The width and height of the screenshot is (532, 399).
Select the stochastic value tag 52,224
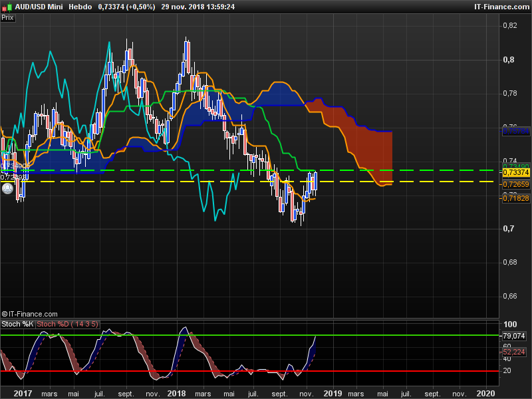(x=513, y=352)
